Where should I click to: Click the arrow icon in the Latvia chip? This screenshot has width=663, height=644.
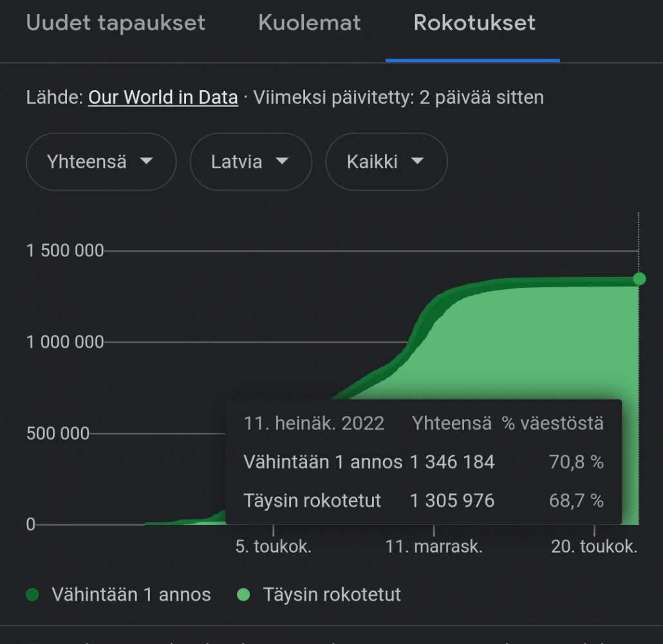click(x=282, y=161)
